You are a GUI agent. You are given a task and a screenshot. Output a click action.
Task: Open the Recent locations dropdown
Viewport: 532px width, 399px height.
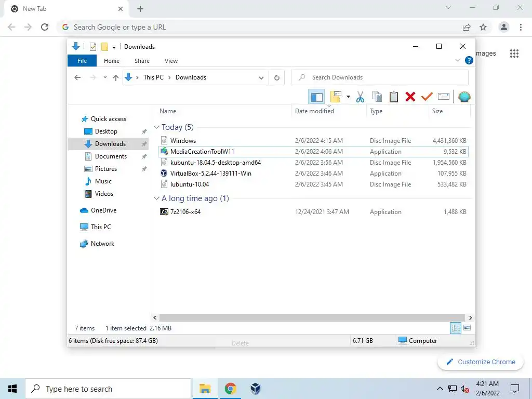click(105, 77)
